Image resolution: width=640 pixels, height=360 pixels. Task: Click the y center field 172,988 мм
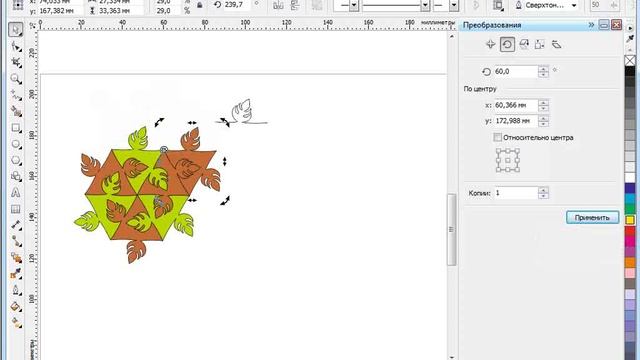pyautogui.click(x=516, y=121)
